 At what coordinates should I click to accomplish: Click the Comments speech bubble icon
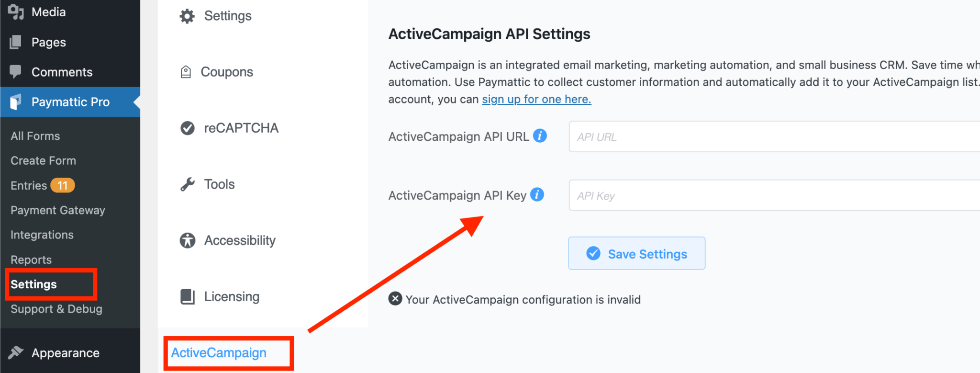click(x=15, y=71)
